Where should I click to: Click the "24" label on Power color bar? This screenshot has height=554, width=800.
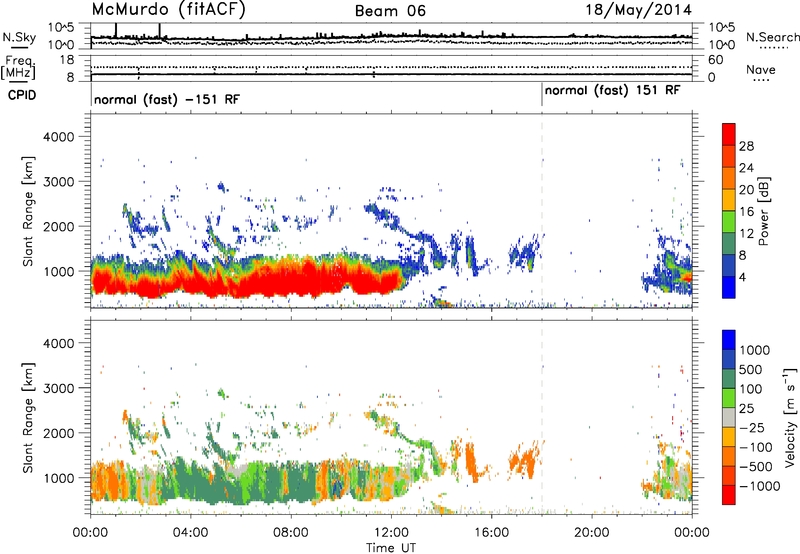coord(746,168)
